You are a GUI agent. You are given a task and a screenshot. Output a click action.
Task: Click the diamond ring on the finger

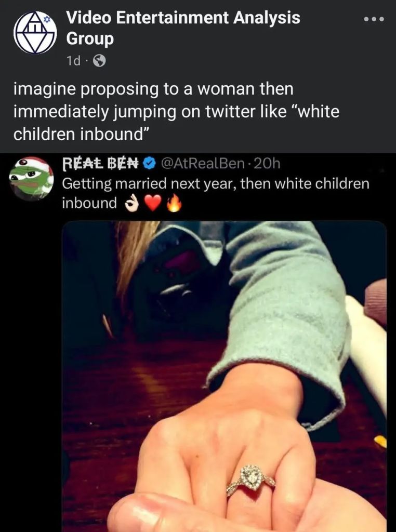coord(251,478)
